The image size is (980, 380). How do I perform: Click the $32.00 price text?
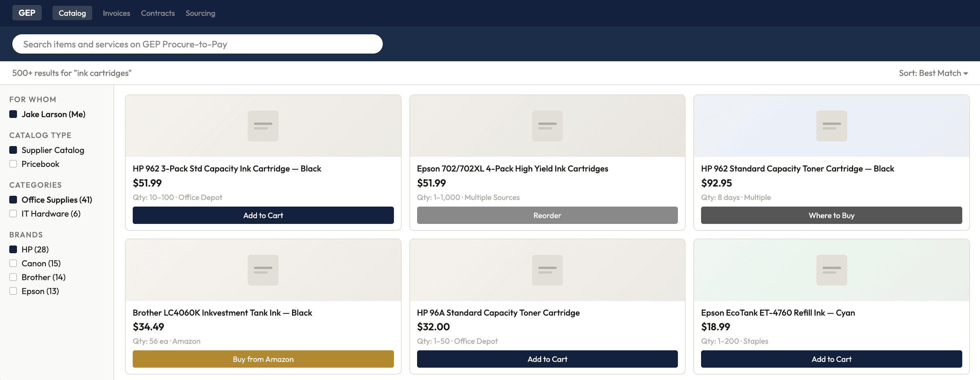(x=433, y=327)
